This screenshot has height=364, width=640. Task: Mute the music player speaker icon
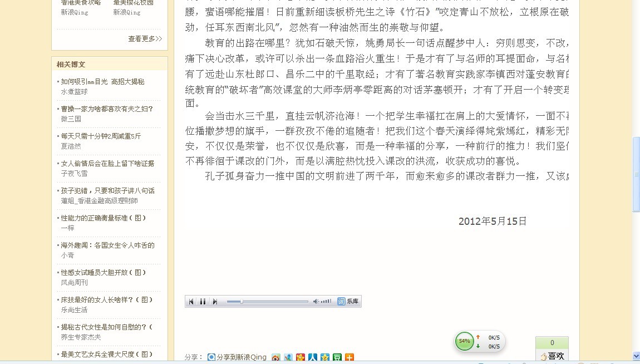click(x=316, y=302)
